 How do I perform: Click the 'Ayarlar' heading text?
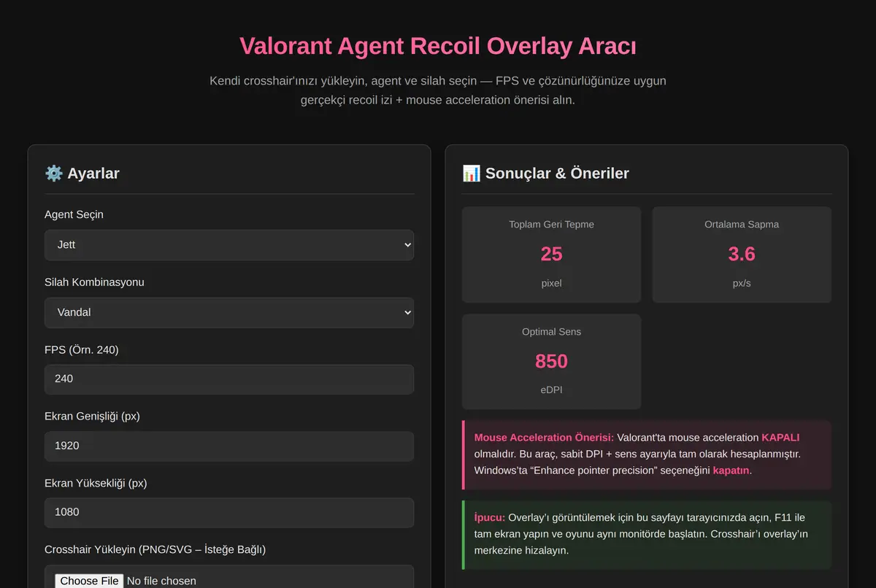(93, 174)
